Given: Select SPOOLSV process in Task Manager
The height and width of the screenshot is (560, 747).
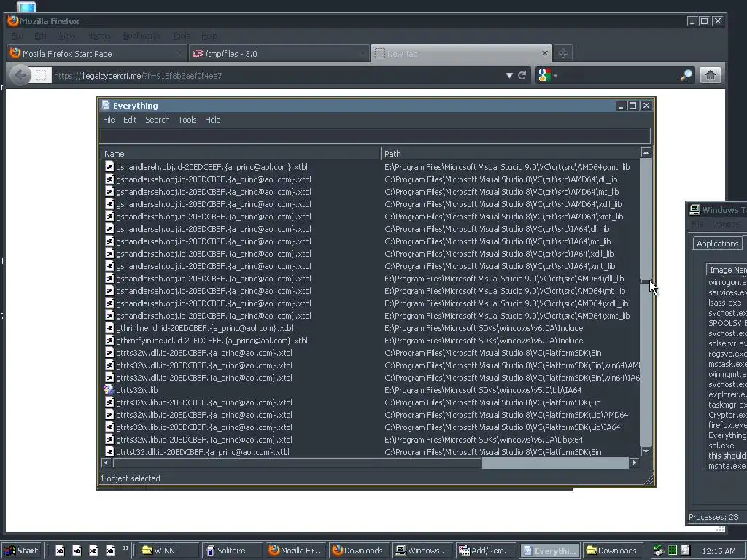Looking at the screenshot, I should pyautogui.click(x=727, y=323).
